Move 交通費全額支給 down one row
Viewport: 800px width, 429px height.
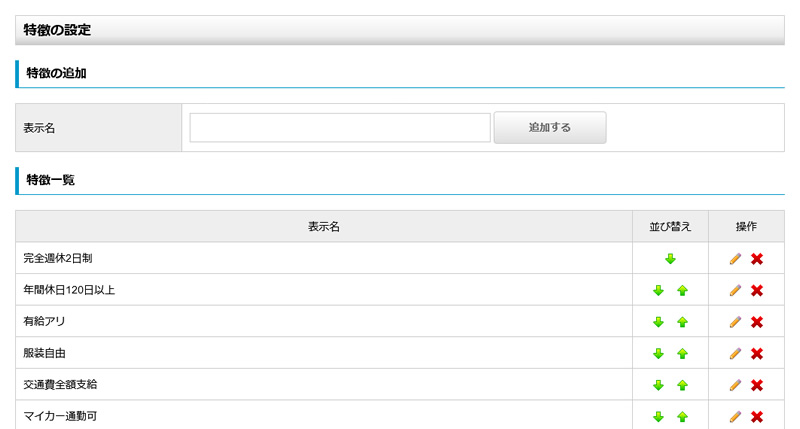[658, 385]
